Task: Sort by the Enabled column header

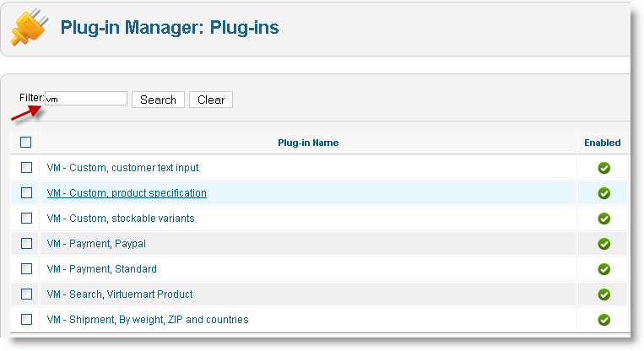Action: coord(602,143)
